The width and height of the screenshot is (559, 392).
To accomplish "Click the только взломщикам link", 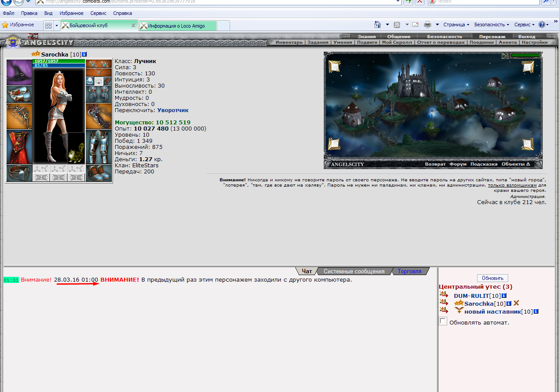I will coord(513,185).
